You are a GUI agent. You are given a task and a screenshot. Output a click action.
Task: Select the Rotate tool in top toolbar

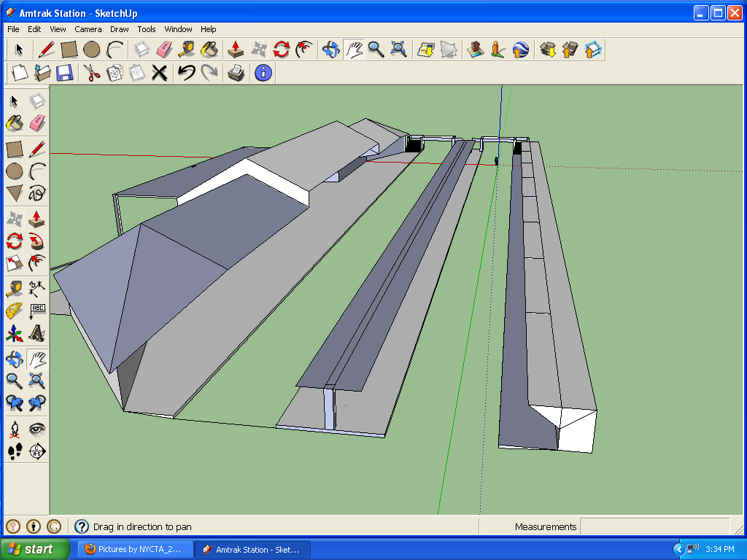coord(282,50)
